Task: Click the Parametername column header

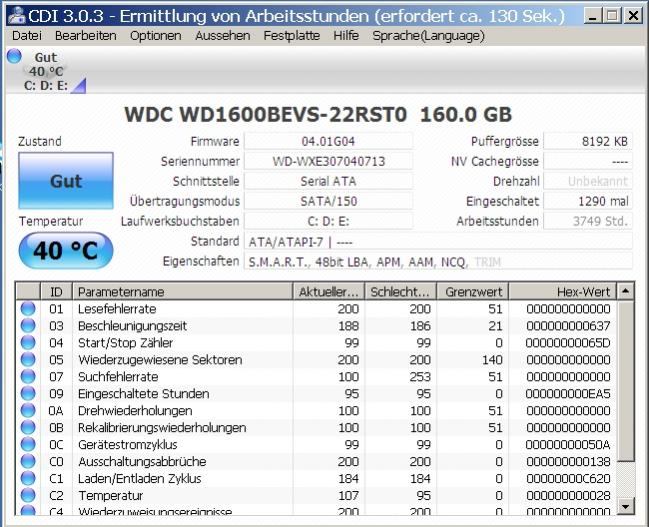Action: 182,292
